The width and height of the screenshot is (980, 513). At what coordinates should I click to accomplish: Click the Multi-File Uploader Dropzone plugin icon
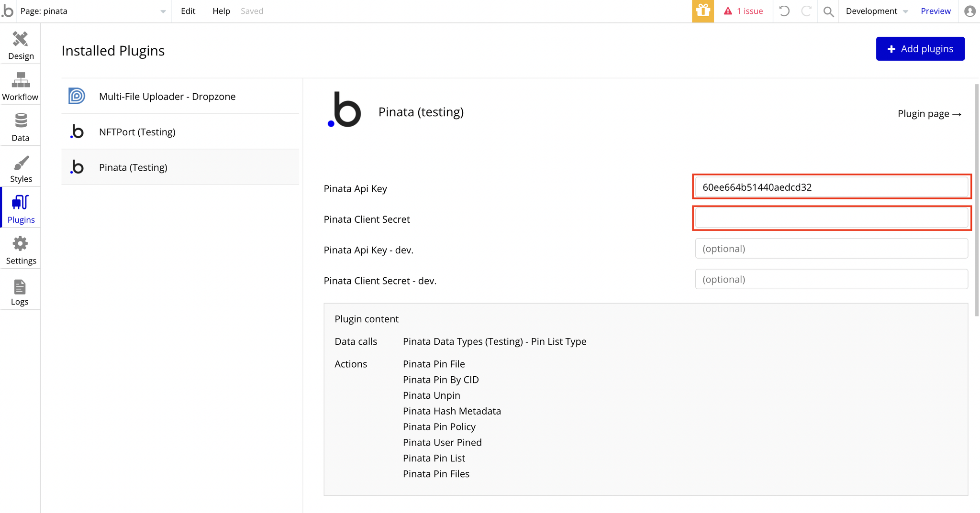(x=77, y=96)
